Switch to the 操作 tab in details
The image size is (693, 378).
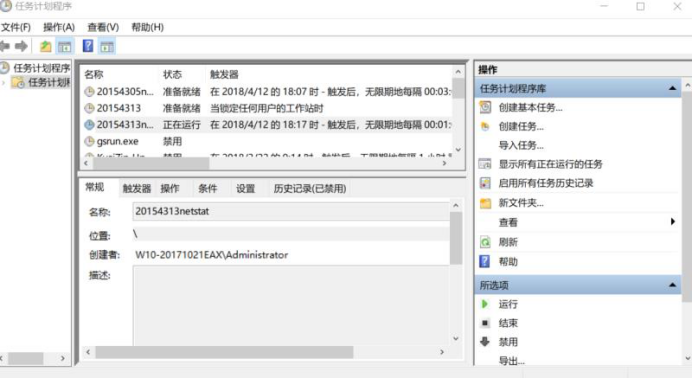(x=170, y=189)
